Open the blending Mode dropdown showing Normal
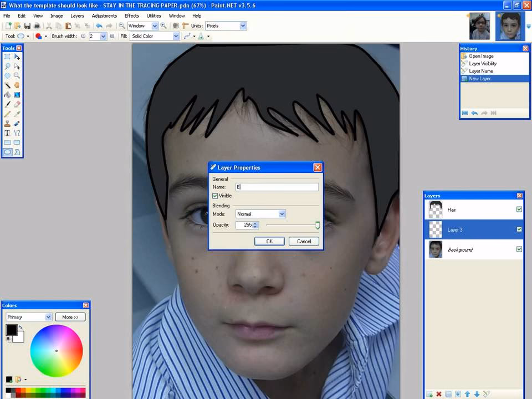Image resolution: width=532 pixels, height=399 pixels. tap(281, 214)
